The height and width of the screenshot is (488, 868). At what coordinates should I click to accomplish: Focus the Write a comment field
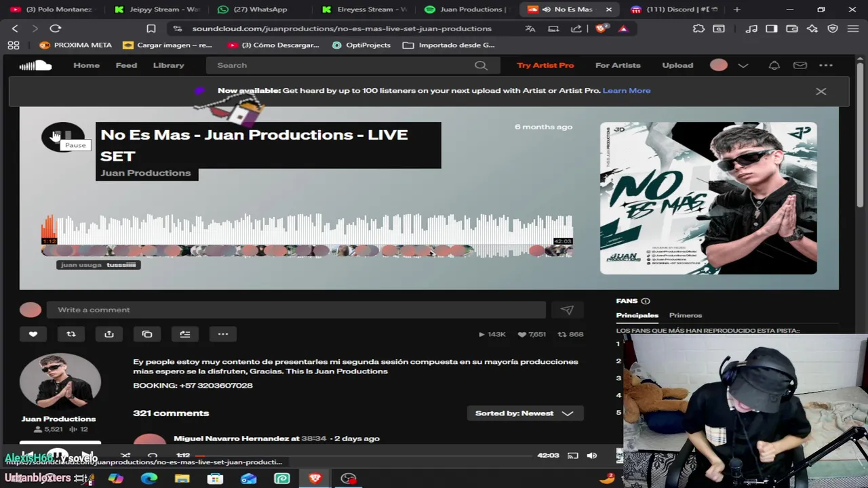296,310
